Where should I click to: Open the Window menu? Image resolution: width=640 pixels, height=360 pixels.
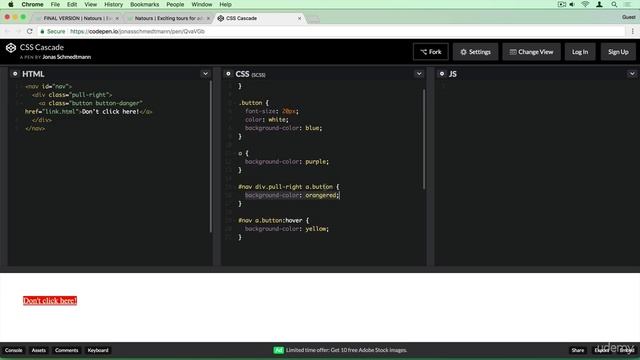(202, 4)
